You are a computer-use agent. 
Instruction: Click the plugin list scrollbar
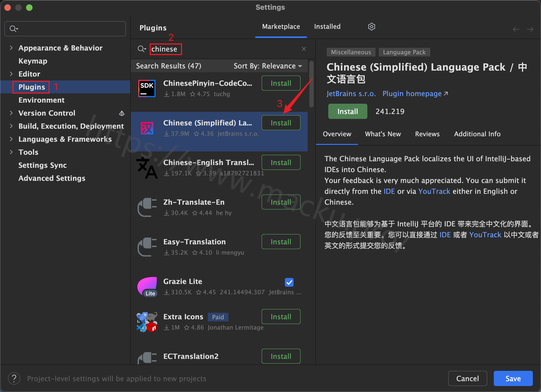click(x=311, y=84)
